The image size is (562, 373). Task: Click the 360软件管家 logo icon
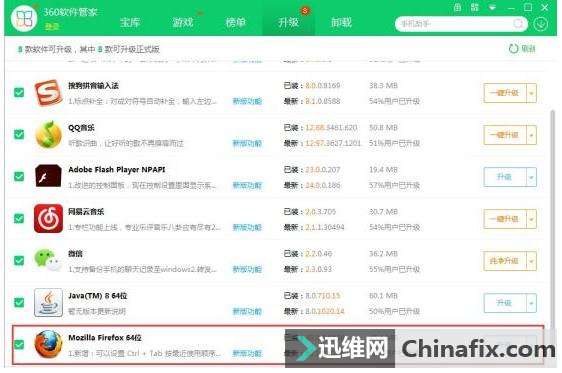pos(24,18)
